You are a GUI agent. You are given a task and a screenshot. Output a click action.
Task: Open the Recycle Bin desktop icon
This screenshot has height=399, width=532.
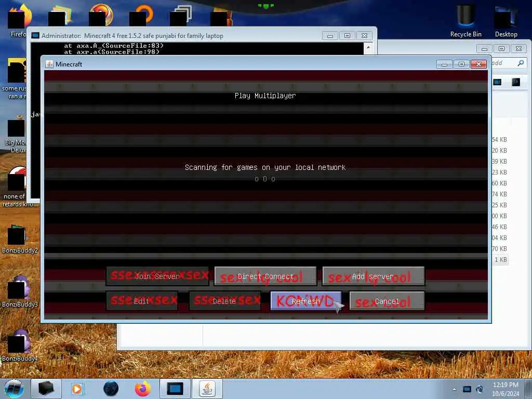(465, 20)
